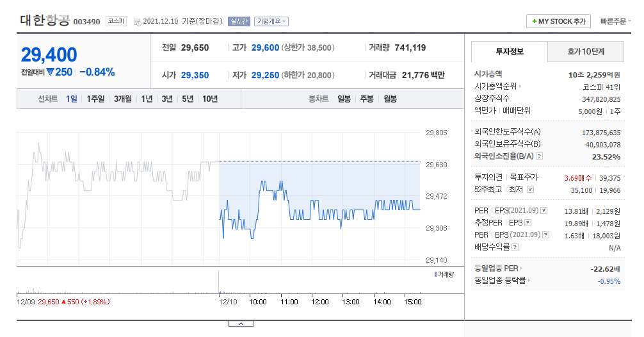Click the help icon beside PER EPS(2021.09)
Image resolution: width=644 pixels, height=337 pixels.
[543, 210]
